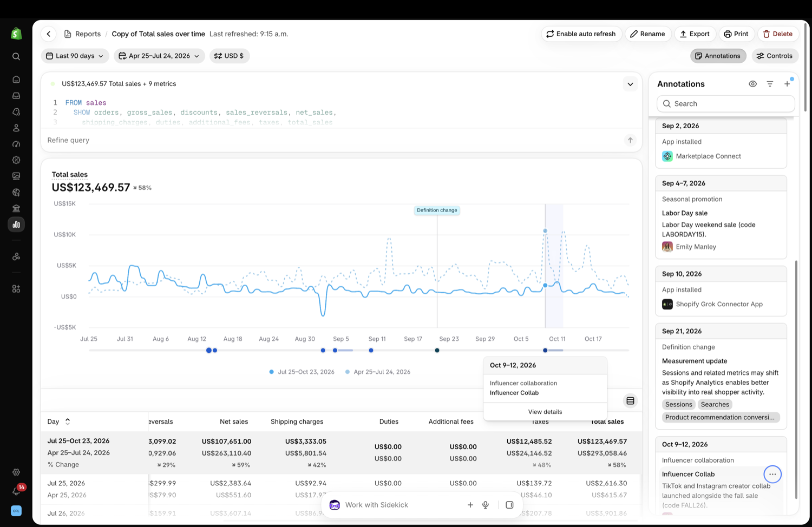Select the Sessions tag
This screenshot has height=527, width=812.
click(678, 404)
